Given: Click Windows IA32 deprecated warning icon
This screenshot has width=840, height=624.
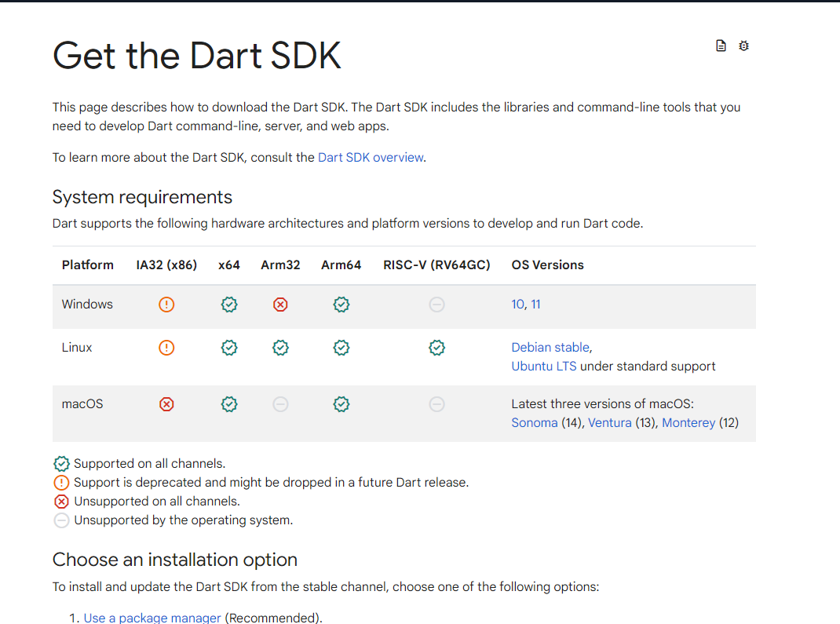Looking at the screenshot, I should click(166, 305).
